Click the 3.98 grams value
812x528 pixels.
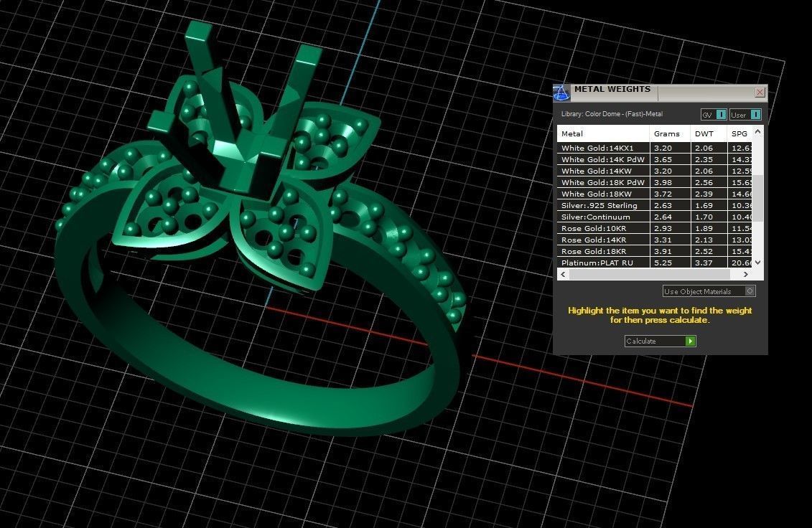[663, 182]
